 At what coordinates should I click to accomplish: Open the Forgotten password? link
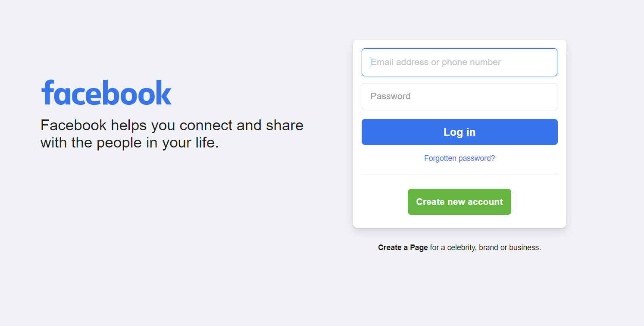coord(459,158)
